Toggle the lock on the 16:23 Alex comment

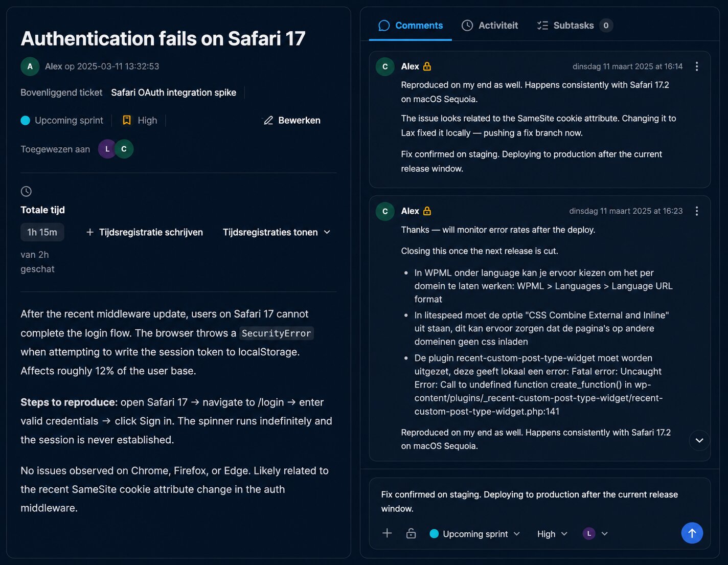(427, 211)
